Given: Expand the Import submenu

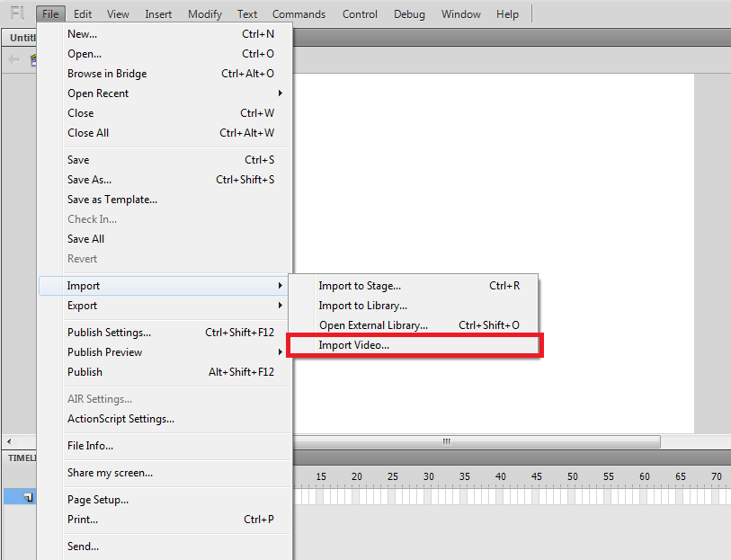Looking at the screenshot, I should click(x=164, y=286).
